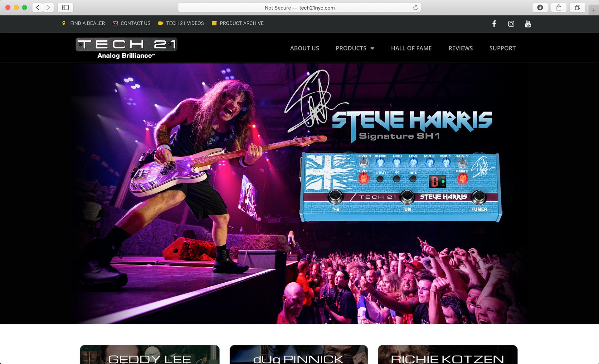Screen dimensions: 599x364
Task: Close the Safari window
Action: click(x=8, y=7)
